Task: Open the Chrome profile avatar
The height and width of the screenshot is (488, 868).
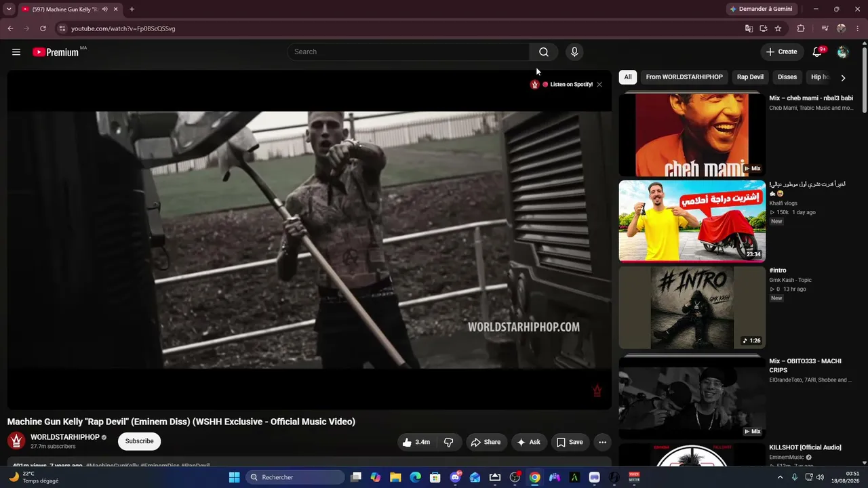Action: point(842,28)
